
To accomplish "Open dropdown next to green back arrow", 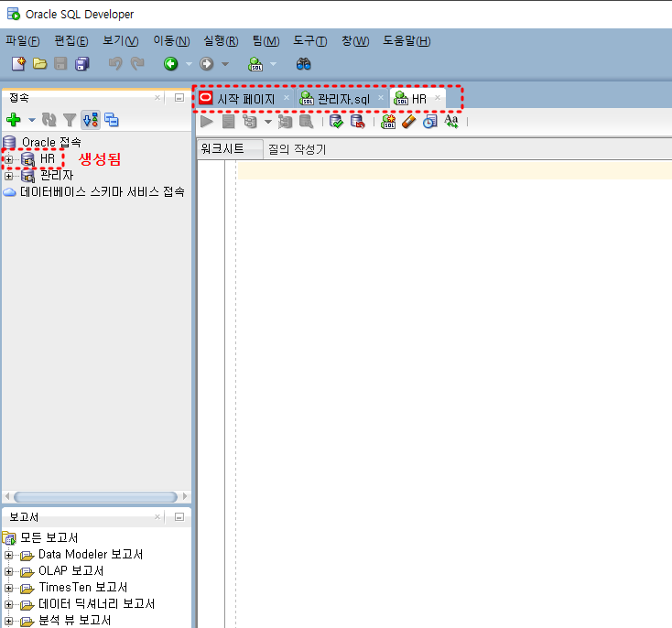I will coord(189,64).
